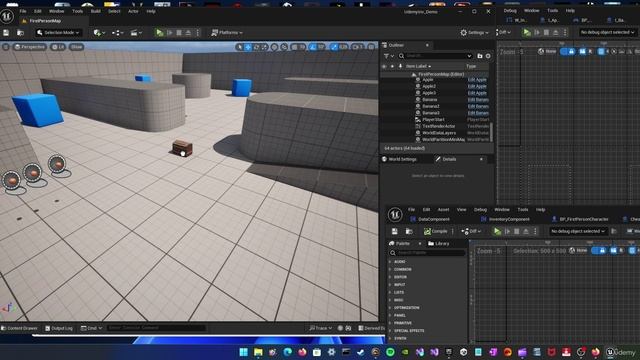The image size is (640, 360).
Task: Open the Actor menu in the level editor
Action: [133, 11]
